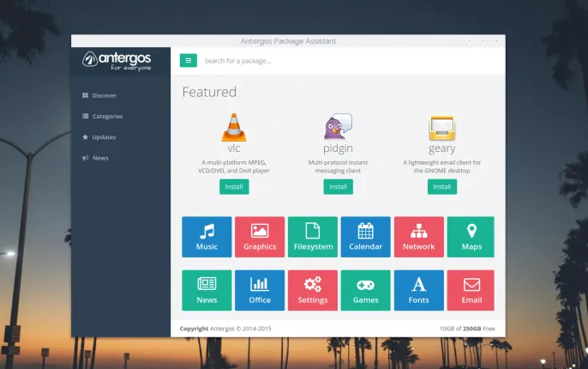Open the Graphics category tile
The image size is (588, 369).
(x=260, y=237)
